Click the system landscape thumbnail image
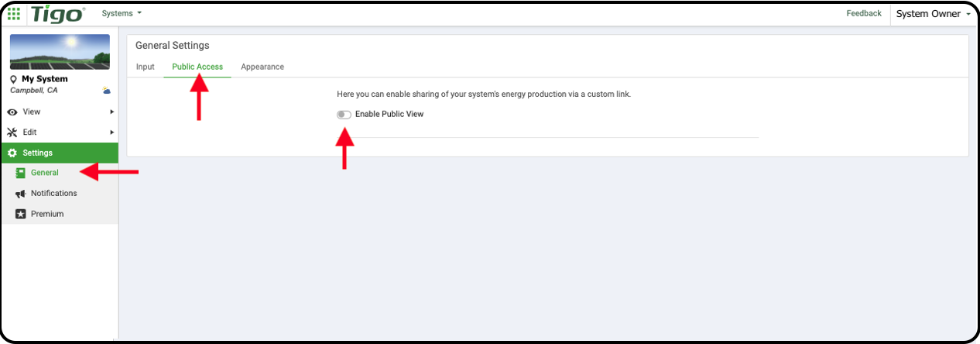Viewport: 980px width, 344px height. pos(61,52)
